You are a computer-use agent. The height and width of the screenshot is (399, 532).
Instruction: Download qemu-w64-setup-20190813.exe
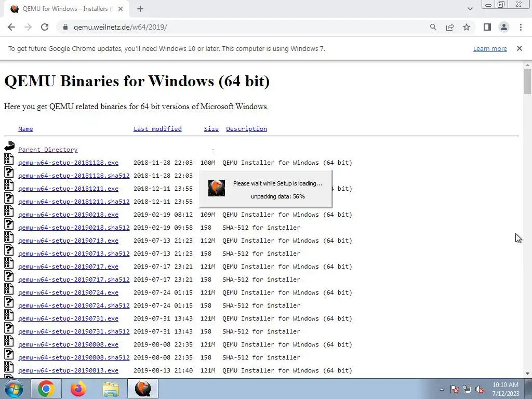click(x=68, y=370)
